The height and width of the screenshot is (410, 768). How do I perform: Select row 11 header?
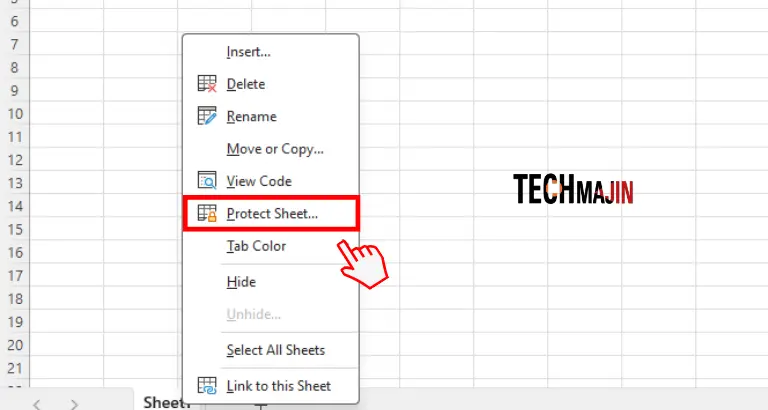(15, 137)
